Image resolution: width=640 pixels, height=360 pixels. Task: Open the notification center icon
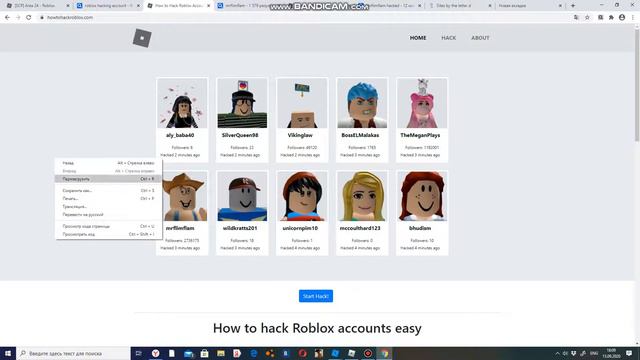pos(629,353)
